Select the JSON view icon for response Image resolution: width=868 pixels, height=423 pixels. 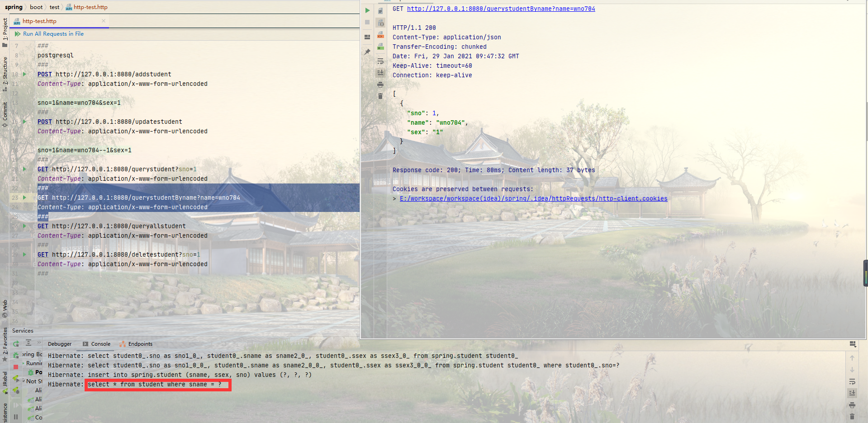point(381,23)
